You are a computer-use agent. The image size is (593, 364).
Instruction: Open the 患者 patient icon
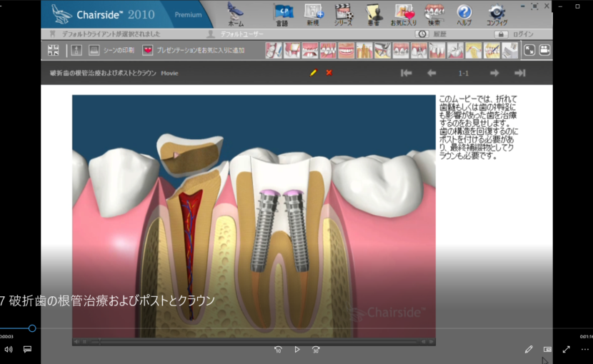tap(373, 15)
